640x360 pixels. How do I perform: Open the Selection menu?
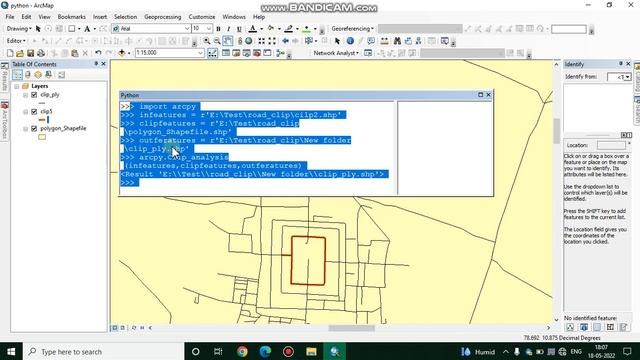(125, 17)
